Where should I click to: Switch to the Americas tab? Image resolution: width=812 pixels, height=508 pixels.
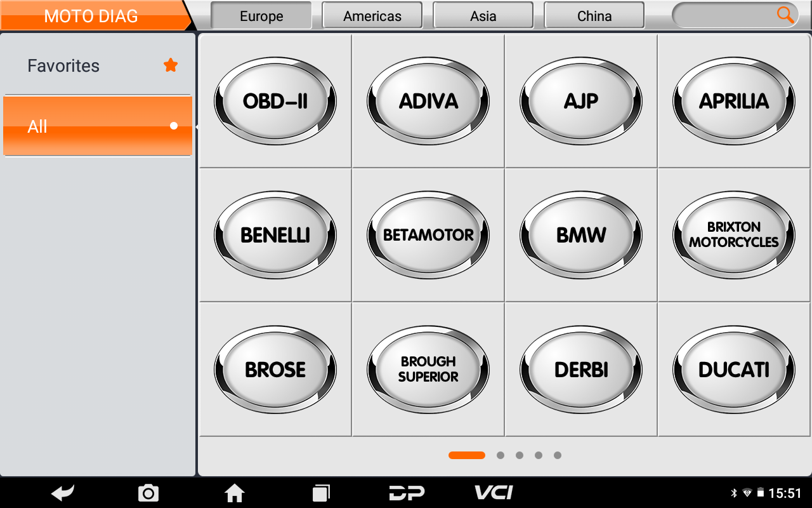372,16
